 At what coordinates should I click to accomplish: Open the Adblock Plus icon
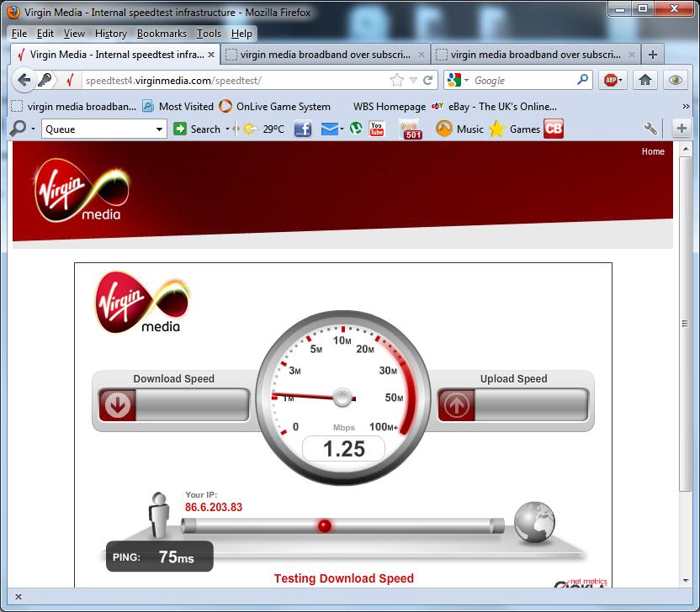[610, 81]
